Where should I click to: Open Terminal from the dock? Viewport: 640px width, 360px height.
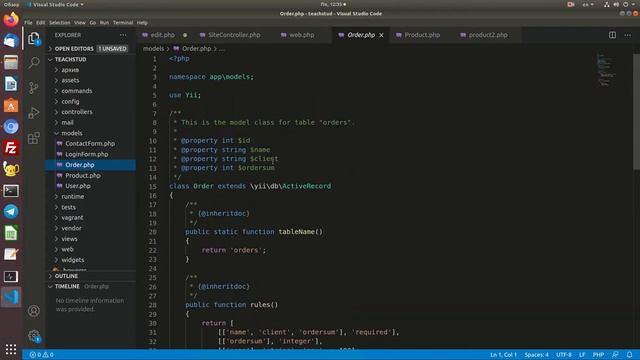[x=11, y=191]
